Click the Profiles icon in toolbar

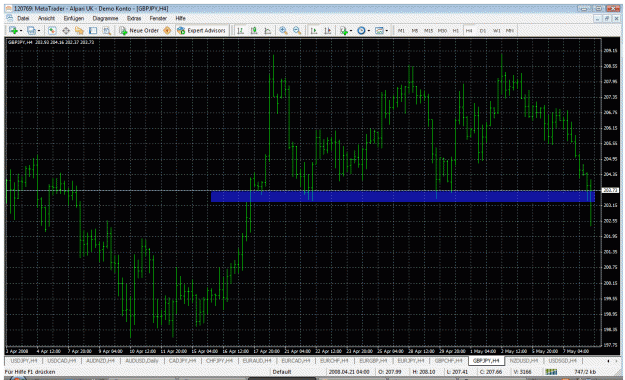point(31,30)
